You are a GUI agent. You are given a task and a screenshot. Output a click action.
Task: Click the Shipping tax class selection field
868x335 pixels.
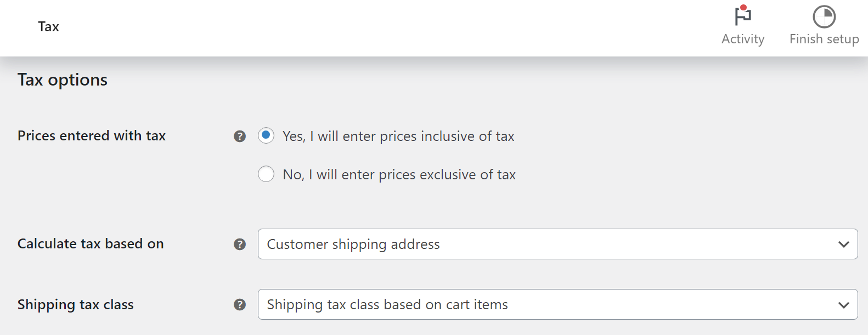557,304
